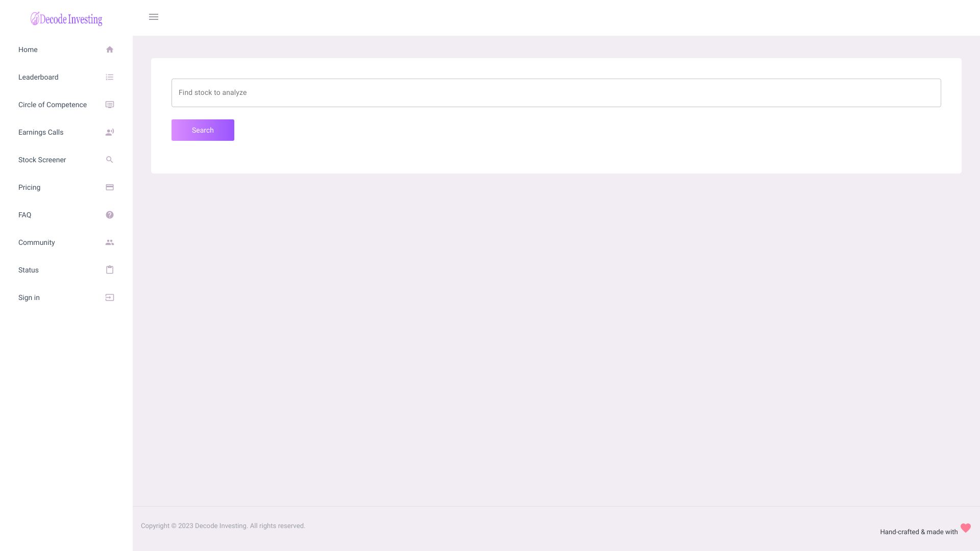Focus the Find stock to analyze field
Viewport: 980px width, 551px height.
pyautogui.click(x=556, y=93)
